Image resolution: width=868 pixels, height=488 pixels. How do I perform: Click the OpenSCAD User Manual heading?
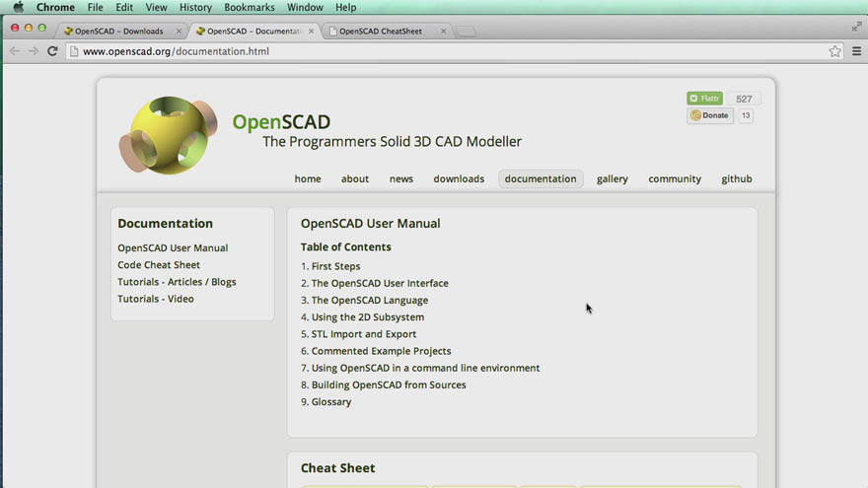coord(370,224)
